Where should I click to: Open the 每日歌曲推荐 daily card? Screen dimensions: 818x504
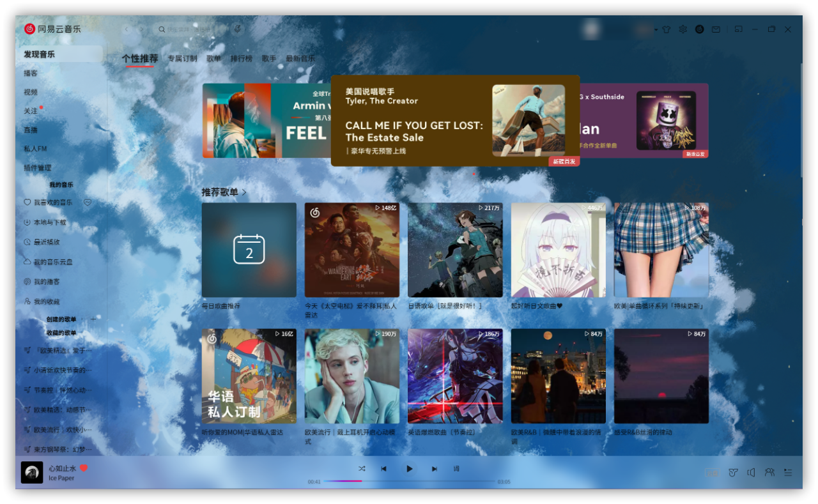(x=249, y=250)
